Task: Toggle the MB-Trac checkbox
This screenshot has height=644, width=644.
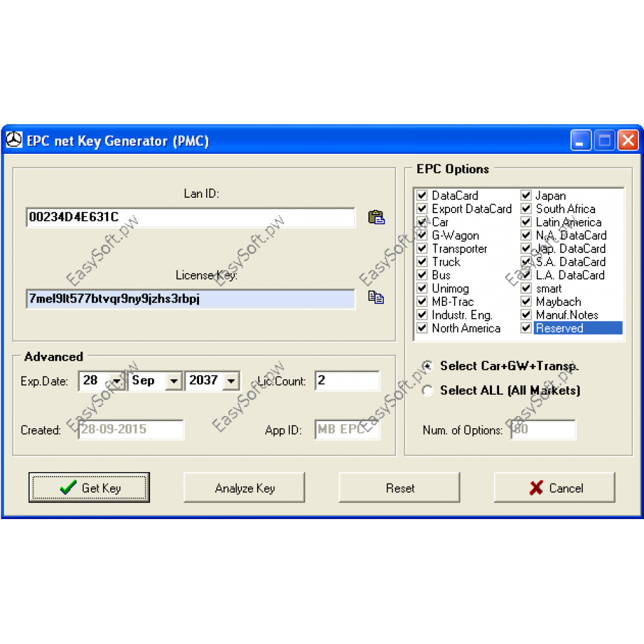Action: pos(422,301)
